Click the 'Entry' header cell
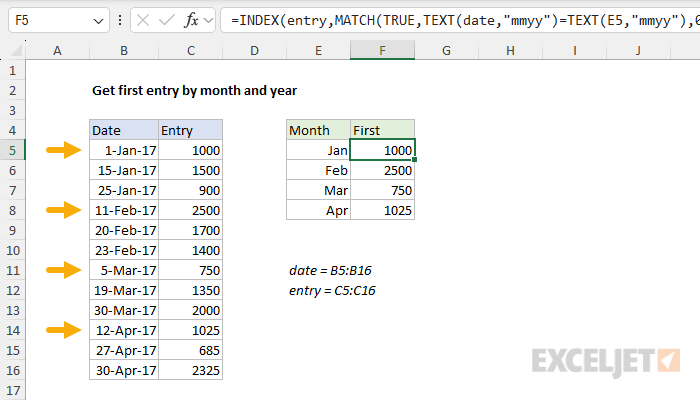The height and width of the screenshot is (400, 700). click(191, 130)
